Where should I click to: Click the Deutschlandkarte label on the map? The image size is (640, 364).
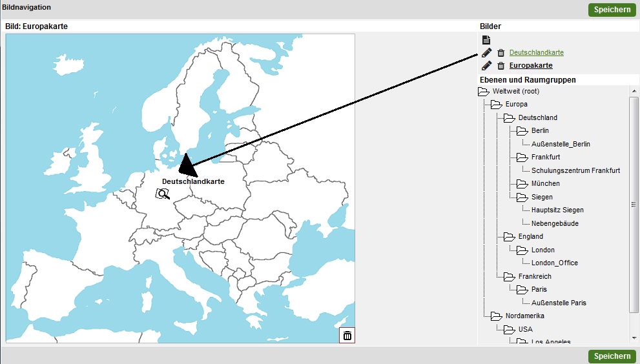tap(193, 181)
